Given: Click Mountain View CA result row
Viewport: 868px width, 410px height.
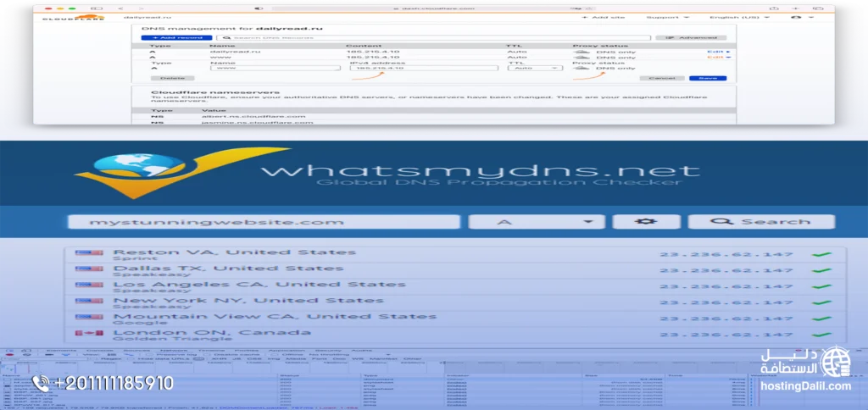Looking at the screenshot, I should (x=455, y=319).
